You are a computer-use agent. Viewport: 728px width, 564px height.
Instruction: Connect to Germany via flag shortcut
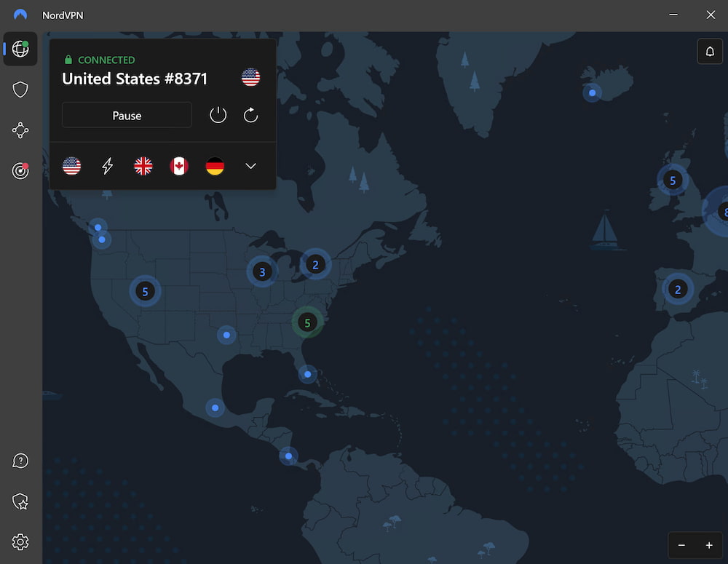point(215,166)
